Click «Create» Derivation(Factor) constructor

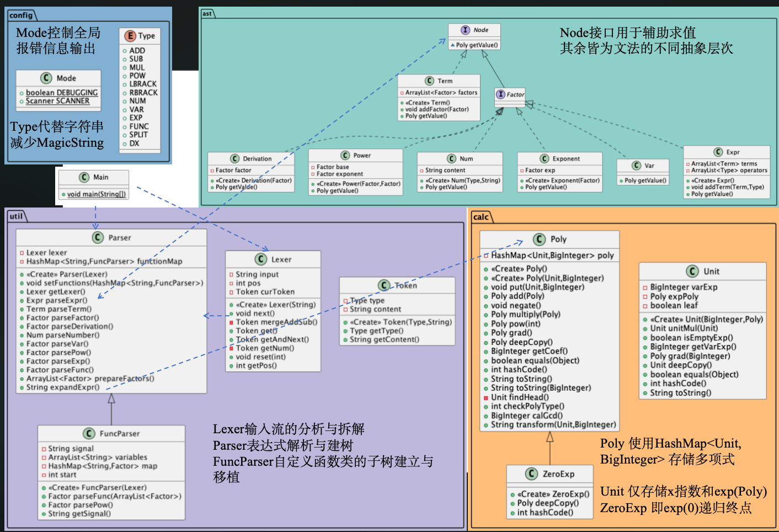(x=253, y=180)
